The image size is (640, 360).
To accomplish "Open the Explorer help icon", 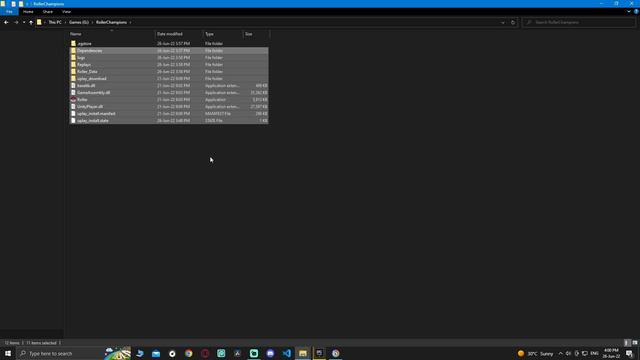I will [636, 12].
